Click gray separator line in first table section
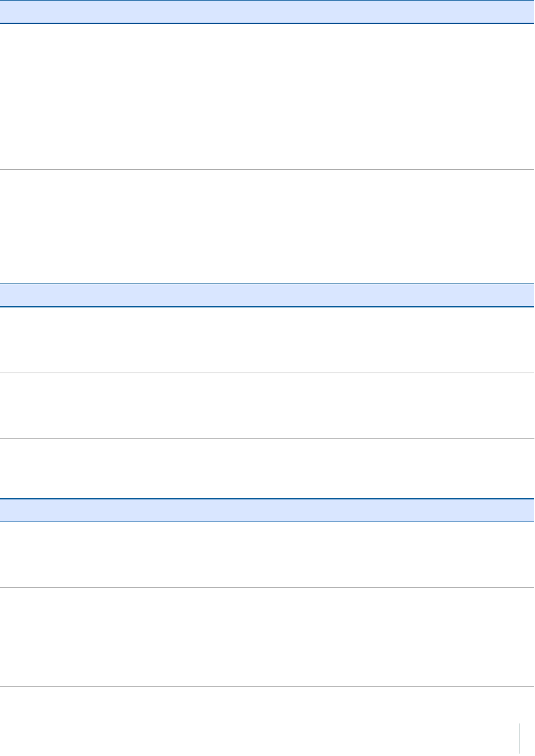Screen dimensions: 535x756 (x=267, y=170)
